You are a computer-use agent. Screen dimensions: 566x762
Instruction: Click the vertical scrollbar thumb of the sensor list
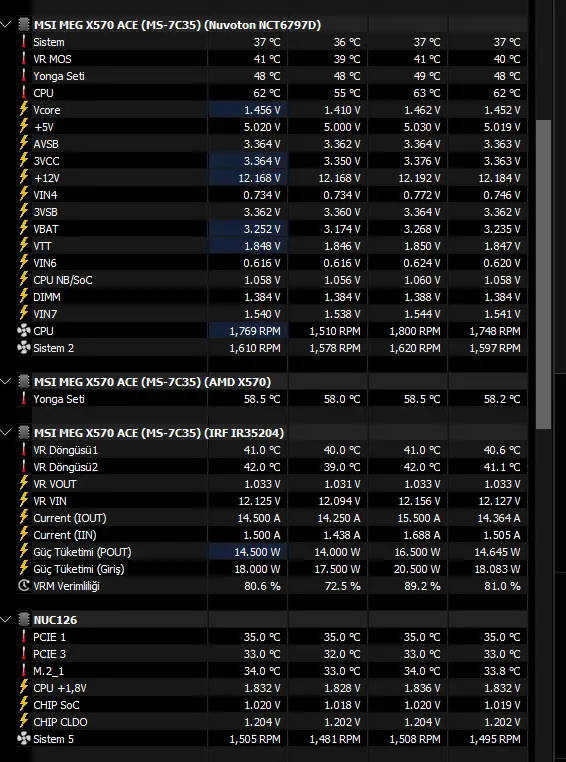[x=544, y=275]
